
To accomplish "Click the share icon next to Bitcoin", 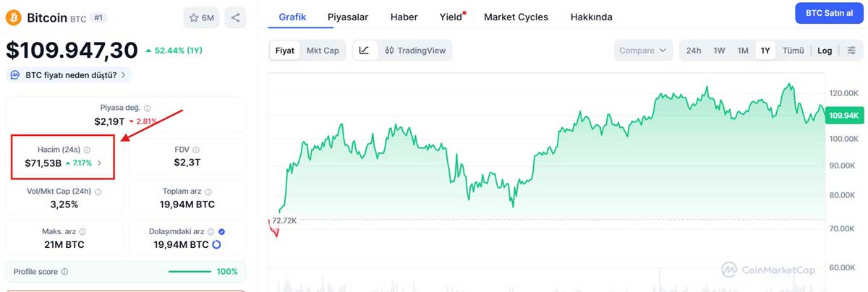I will (235, 17).
